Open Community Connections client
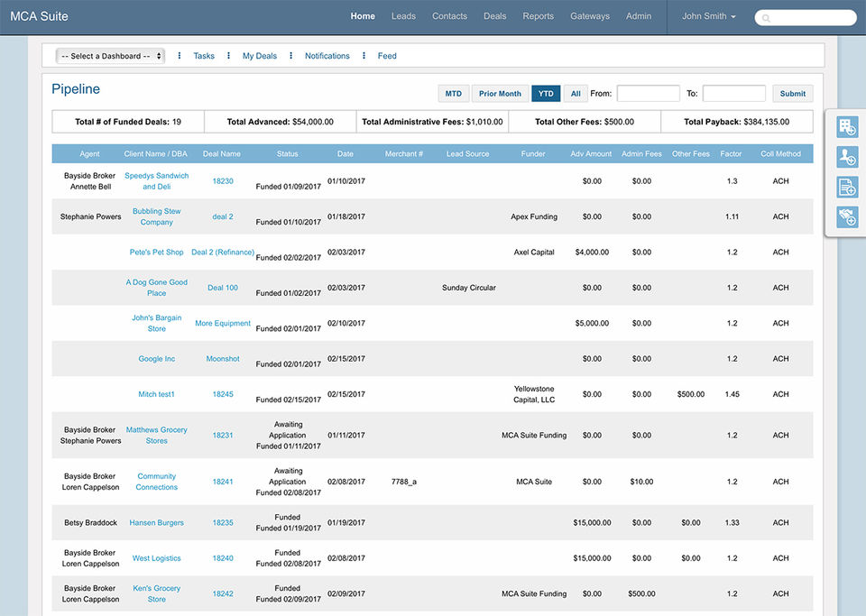Screen dimensions: 866x616 tap(156, 482)
